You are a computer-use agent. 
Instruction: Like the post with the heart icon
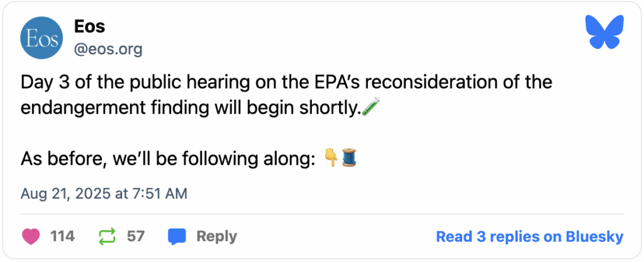point(30,237)
